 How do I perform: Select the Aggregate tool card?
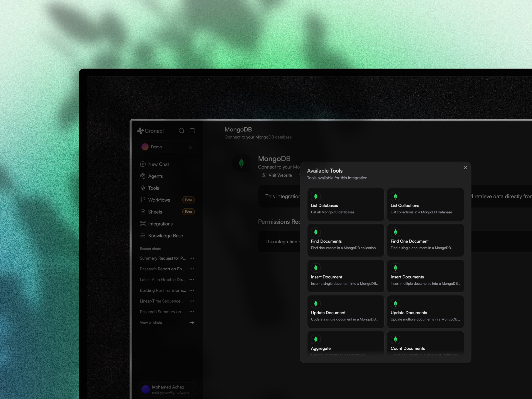click(346, 344)
